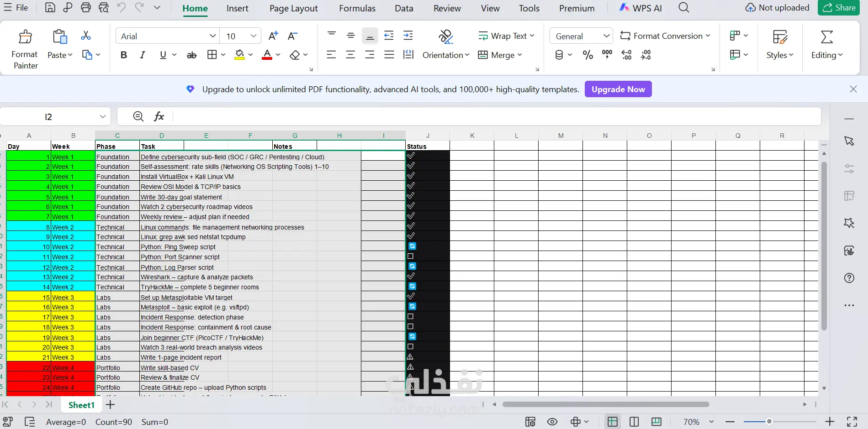
Task: Expand the General number format dropdown
Action: pos(606,36)
